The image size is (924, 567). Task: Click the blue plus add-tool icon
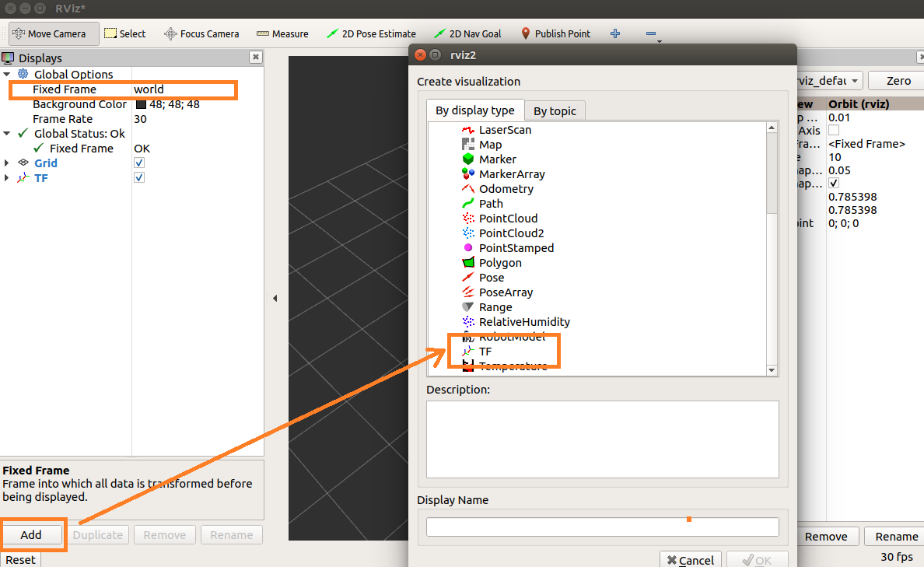[615, 33]
